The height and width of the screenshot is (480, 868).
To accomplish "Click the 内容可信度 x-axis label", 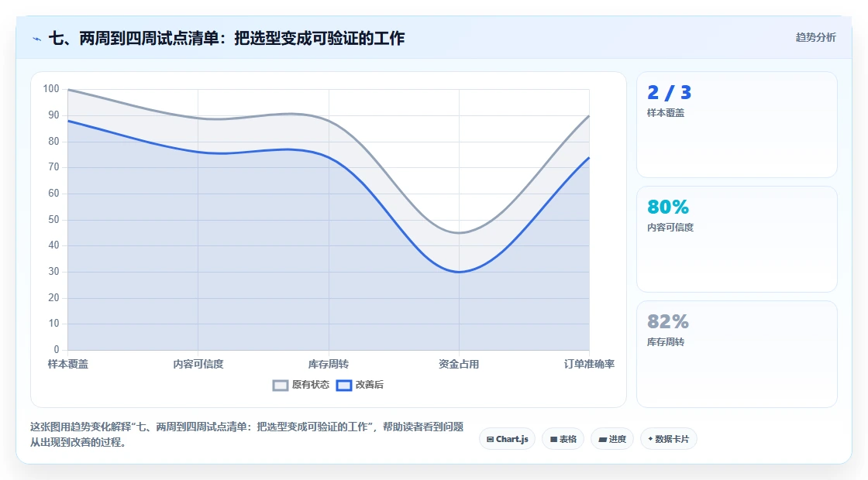I will [x=198, y=364].
